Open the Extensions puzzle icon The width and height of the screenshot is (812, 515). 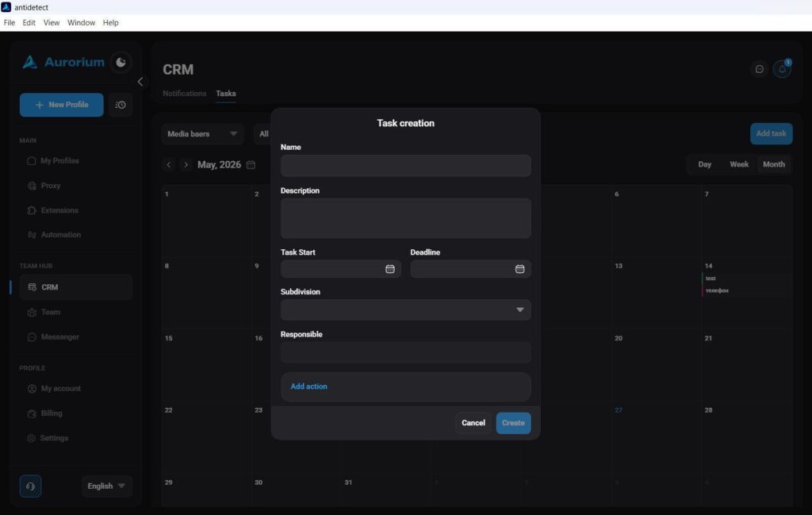(x=32, y=210)
